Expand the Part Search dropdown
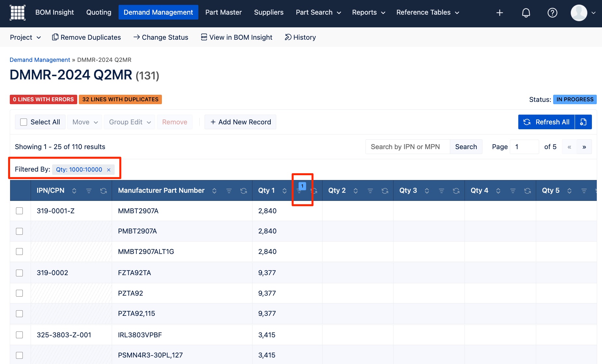This screenshot has height=364, width=602. [x=318, y=12]
